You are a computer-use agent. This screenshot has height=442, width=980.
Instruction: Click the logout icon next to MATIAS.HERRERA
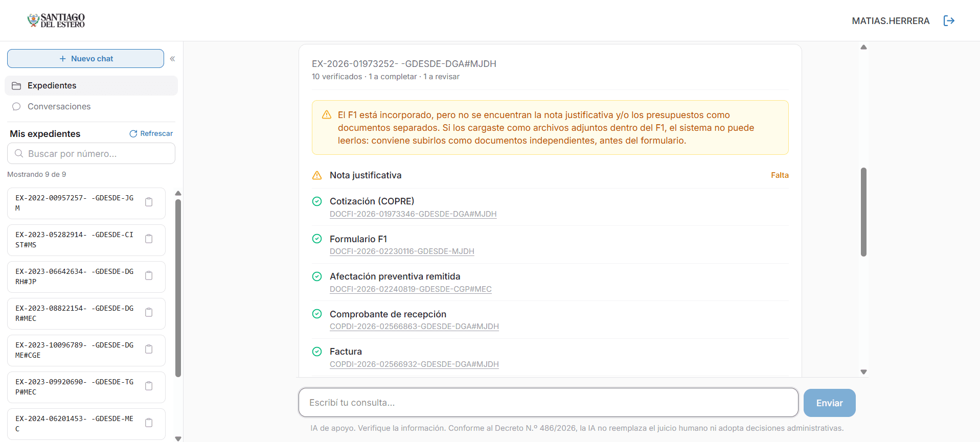coord(949,21)
